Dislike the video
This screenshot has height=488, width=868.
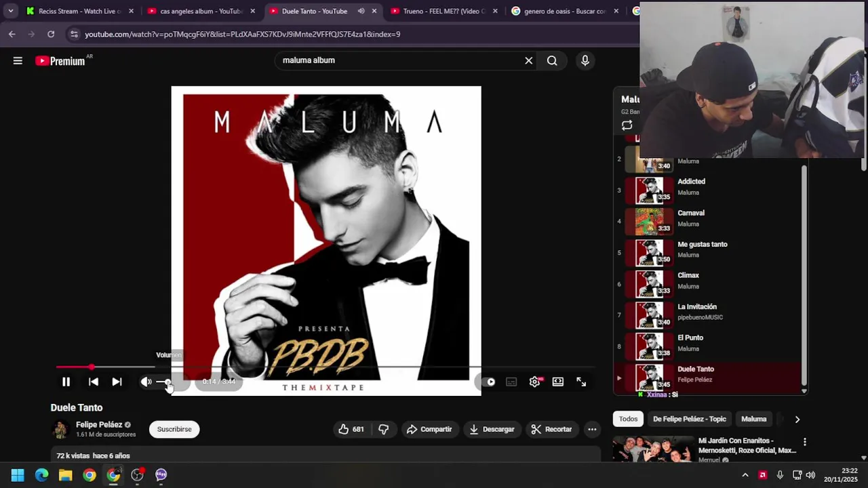point(383,429)
